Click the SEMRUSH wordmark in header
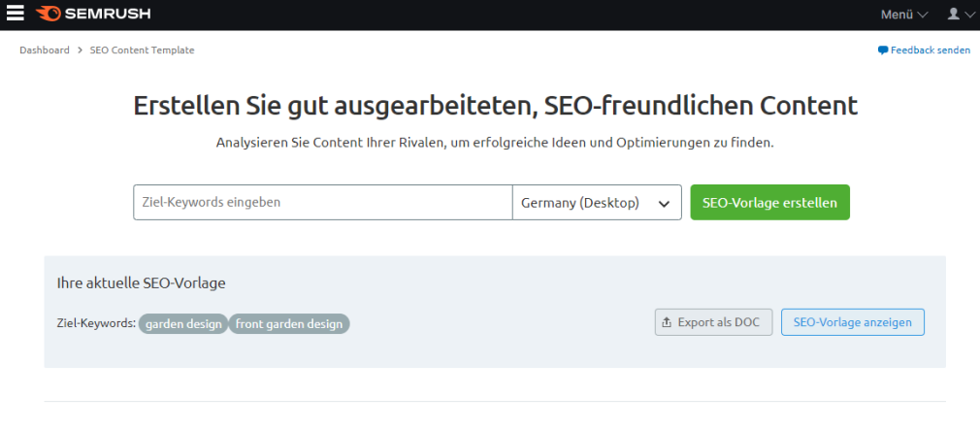Viewport: 980px width, 430px height. [107, 15]
